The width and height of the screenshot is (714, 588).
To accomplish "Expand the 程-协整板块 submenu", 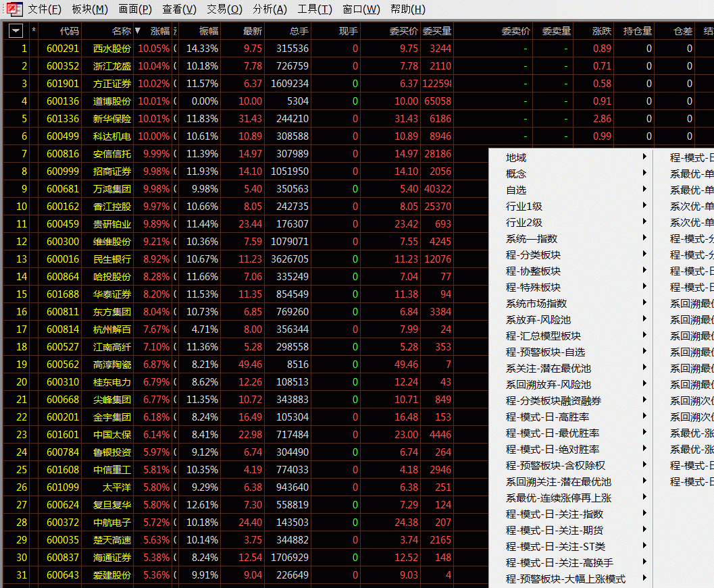I will (x=571, y=271).
